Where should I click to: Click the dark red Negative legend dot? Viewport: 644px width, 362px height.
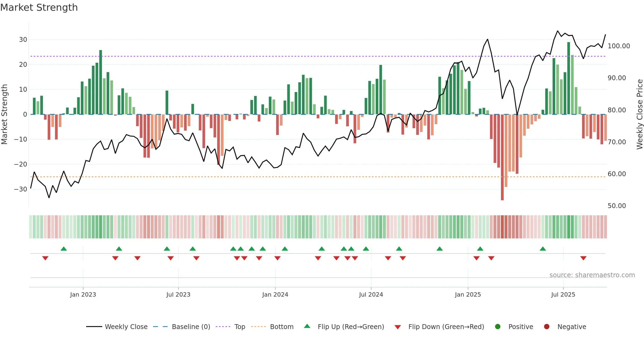[547, 327]
